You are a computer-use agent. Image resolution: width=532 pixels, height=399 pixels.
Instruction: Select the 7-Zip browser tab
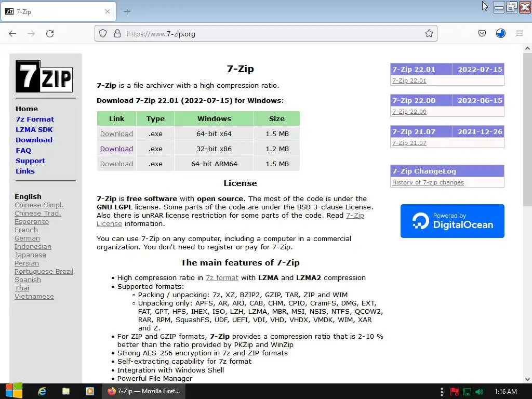tap(59, 11)
